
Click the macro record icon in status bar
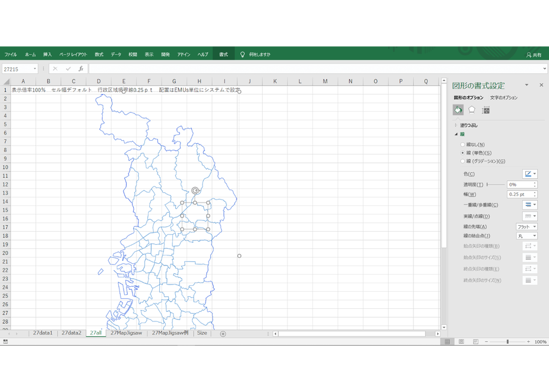5,342
